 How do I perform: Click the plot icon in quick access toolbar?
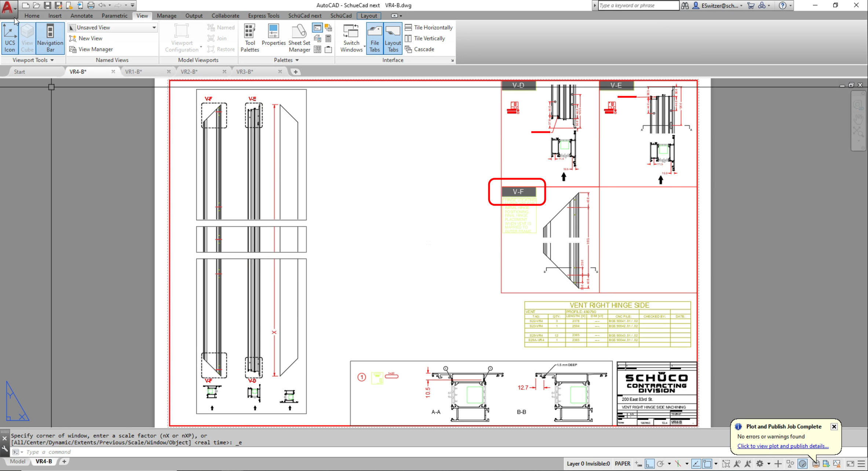91,5
